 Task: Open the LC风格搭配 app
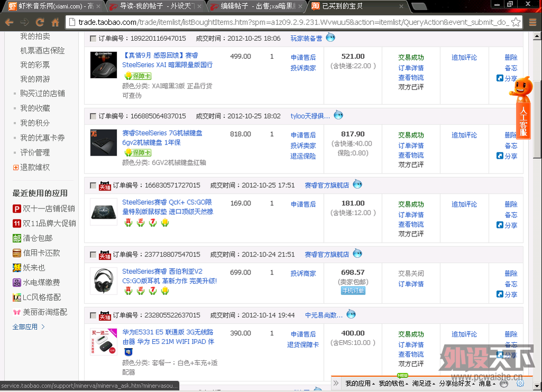[x=37, y=297]
